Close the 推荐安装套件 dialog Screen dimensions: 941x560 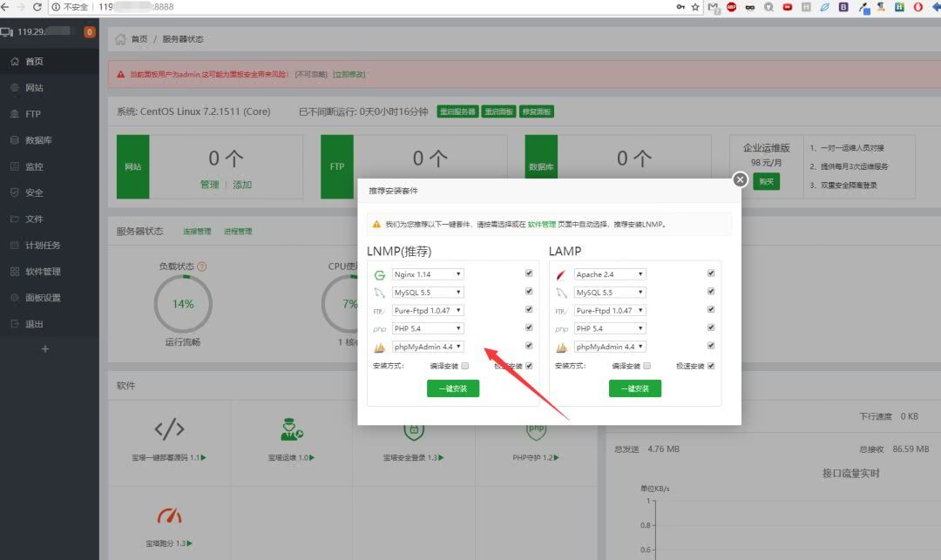(x=740, y=179)
